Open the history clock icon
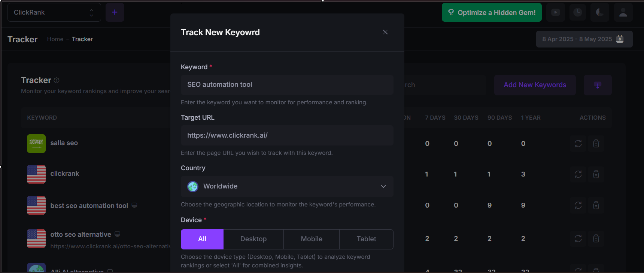 pos(578,12)
